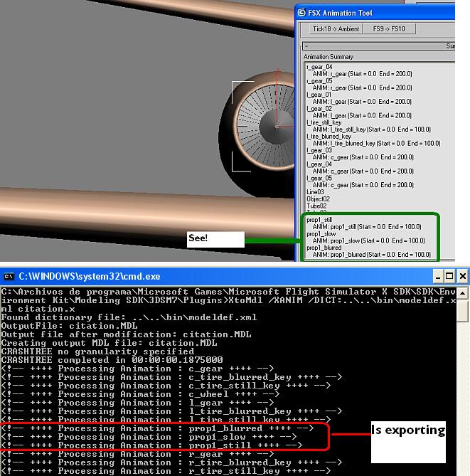Select l_gear_01 in the Animation Summary
The width and height of the screenshot is (470, 476).
point(319,95)
